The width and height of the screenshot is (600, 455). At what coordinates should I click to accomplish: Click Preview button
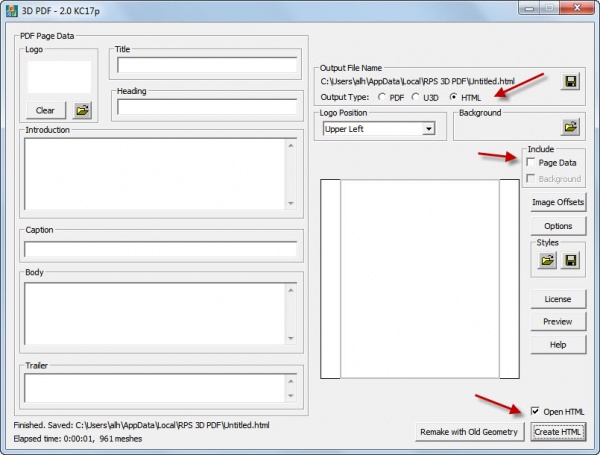pyautogui.click(x=558, y=322)
